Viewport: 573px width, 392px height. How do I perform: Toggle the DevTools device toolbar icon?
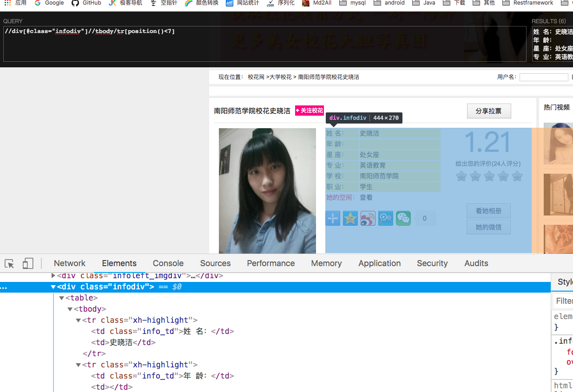28,264
